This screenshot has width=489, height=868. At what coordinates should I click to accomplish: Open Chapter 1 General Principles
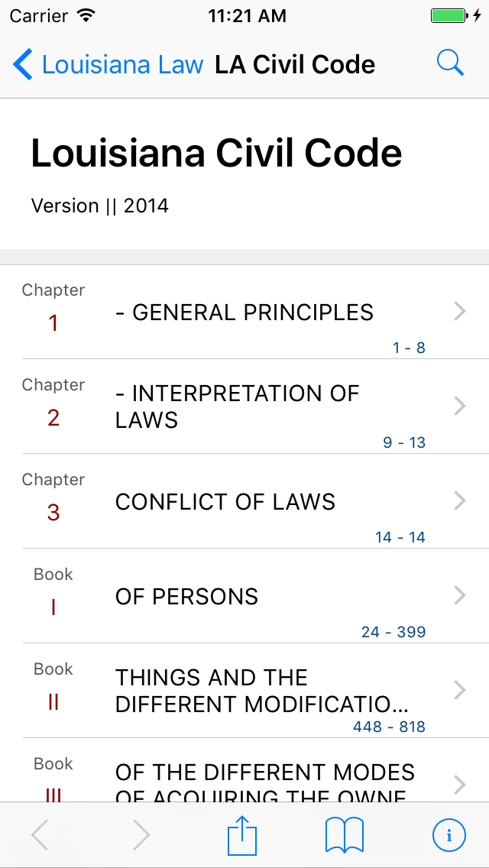tap(244, 313)
